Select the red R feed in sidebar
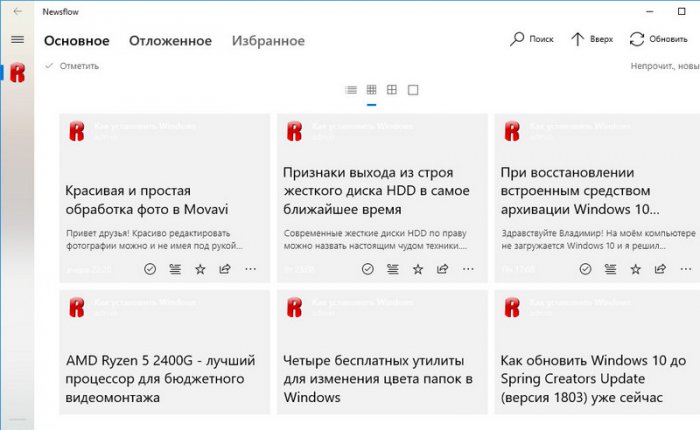 pos(17,73)
